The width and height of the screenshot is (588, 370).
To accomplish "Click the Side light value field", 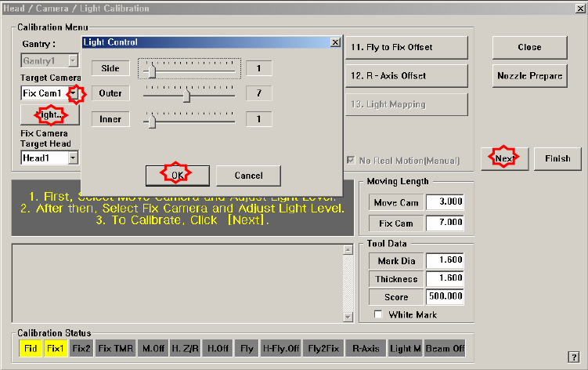I will coord(258,68).
